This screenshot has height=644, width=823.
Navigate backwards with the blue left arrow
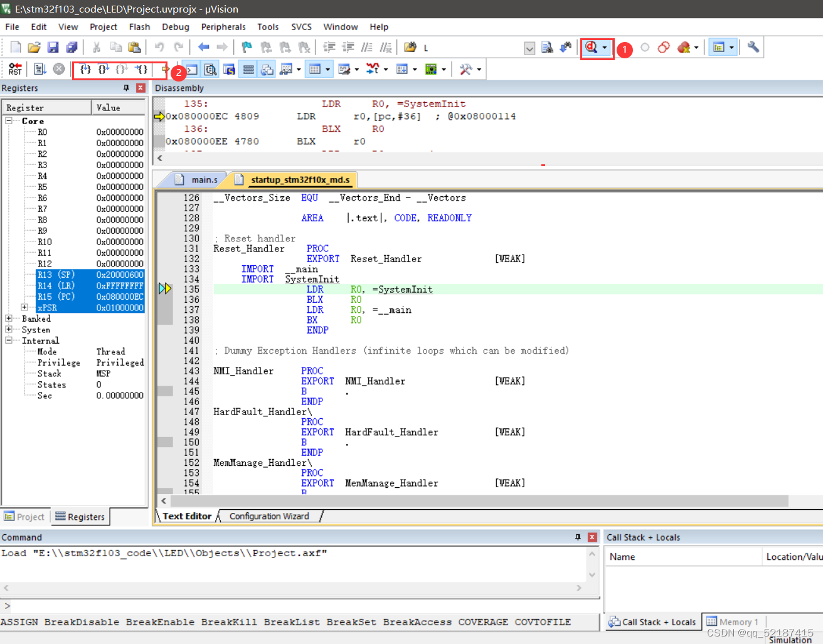[x=203, y=47]
